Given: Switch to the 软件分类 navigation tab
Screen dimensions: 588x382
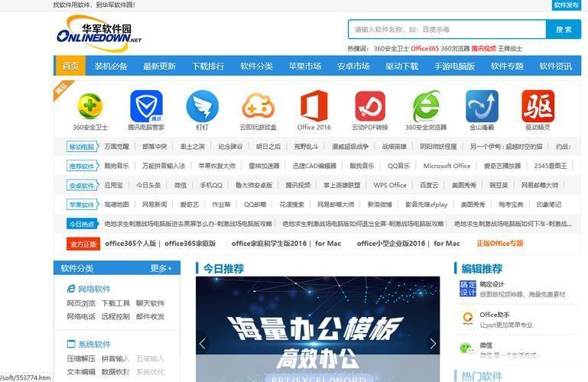Looking at the screenshot, I should tap(256, 66).
